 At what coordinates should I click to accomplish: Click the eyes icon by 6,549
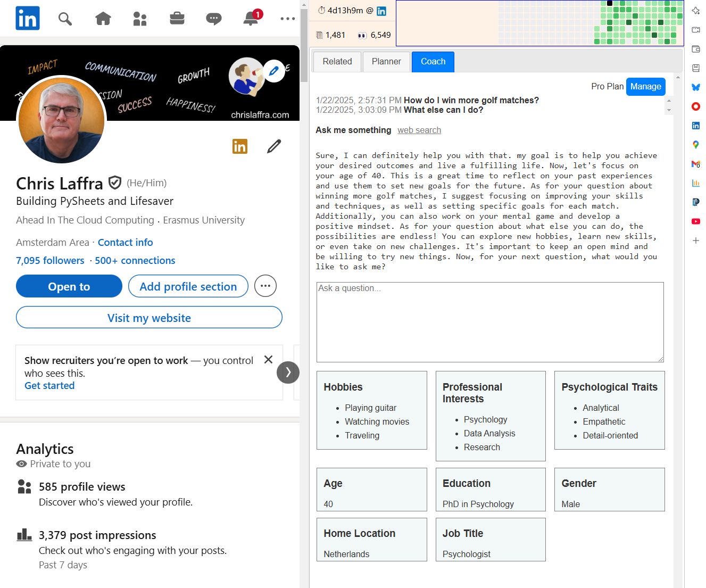(362, 36)
